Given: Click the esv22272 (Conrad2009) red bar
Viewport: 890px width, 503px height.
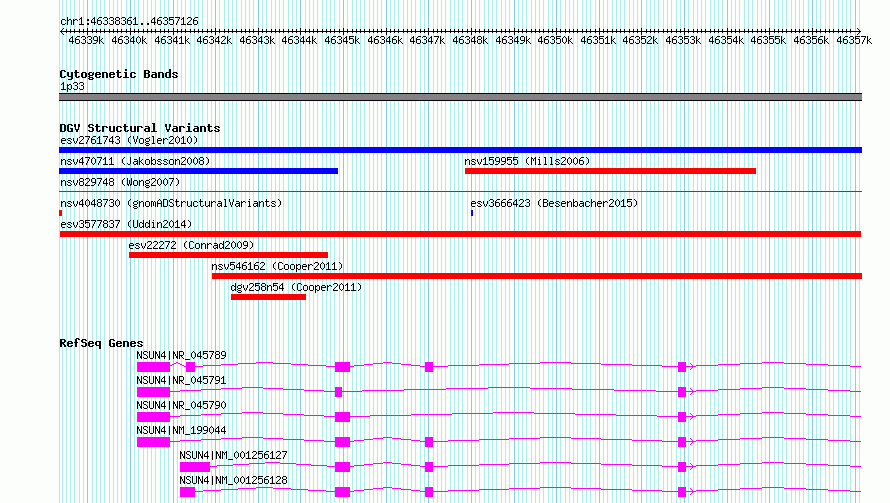Looking at the screenshot, I should tap(228, 255).
